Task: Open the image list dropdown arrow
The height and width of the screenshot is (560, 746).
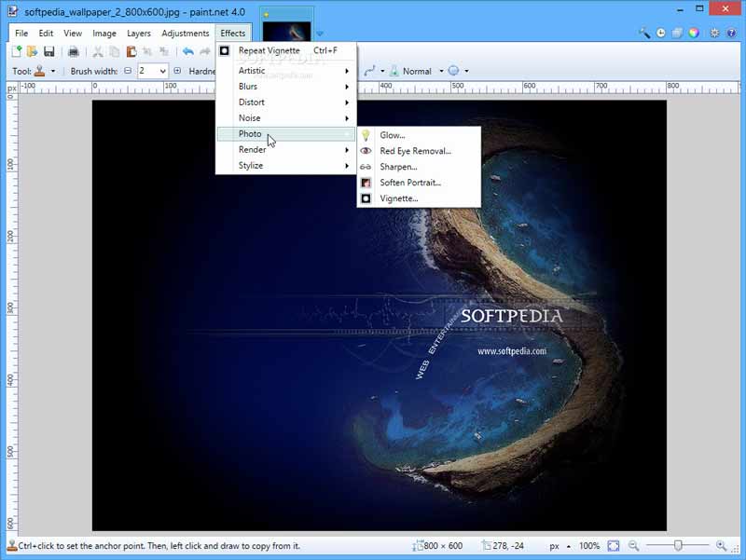Action: coord(320,34)
